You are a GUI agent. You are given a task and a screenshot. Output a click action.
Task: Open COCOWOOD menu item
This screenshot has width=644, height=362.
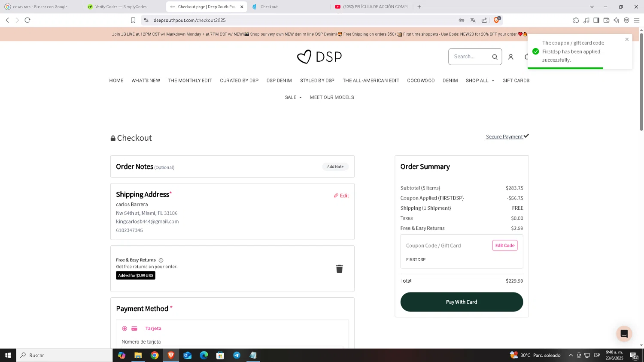point(421,81)
